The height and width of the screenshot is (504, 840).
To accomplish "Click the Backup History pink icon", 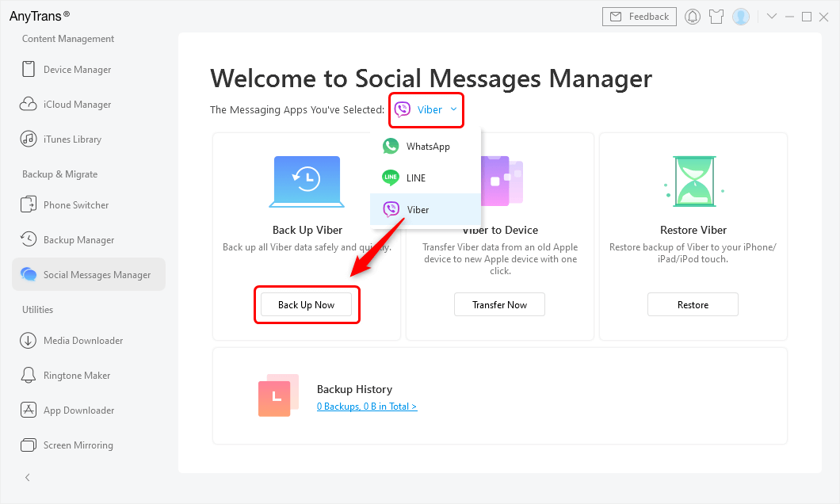I will coord(278,395).
